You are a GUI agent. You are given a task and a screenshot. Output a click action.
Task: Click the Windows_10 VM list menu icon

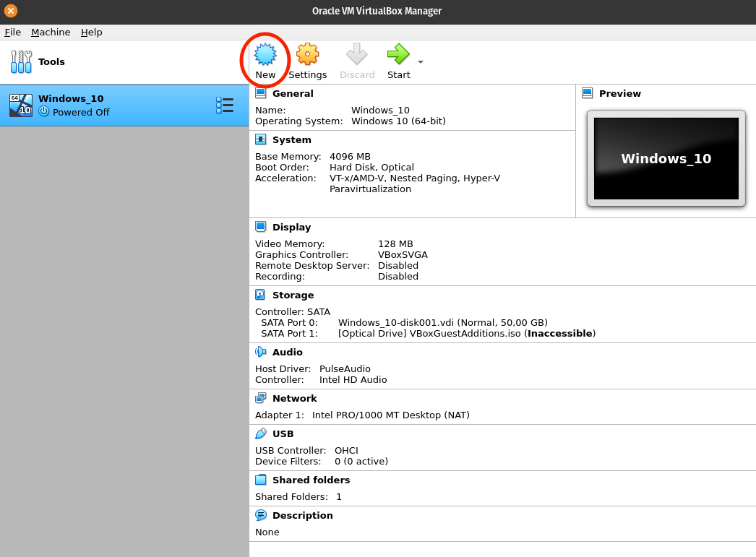point(225,105)
